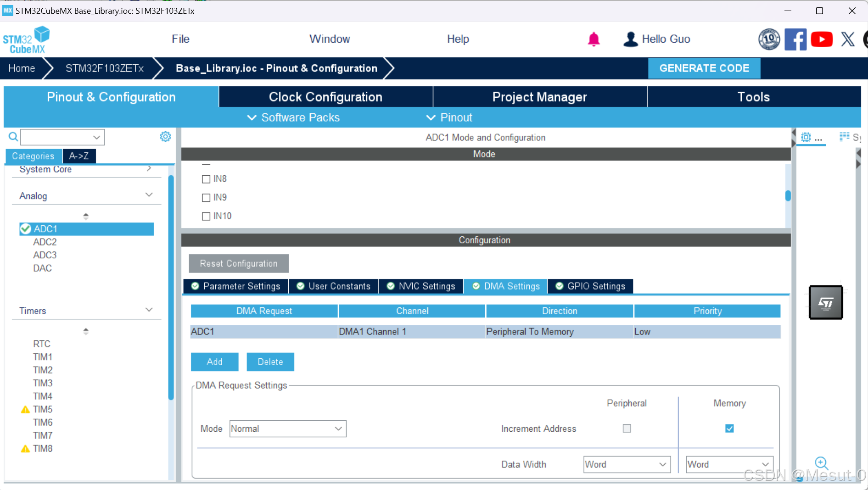Click the TIM5 warning triangle icon
The height and width of the screenshot is (490, 868).
point(25,409)
